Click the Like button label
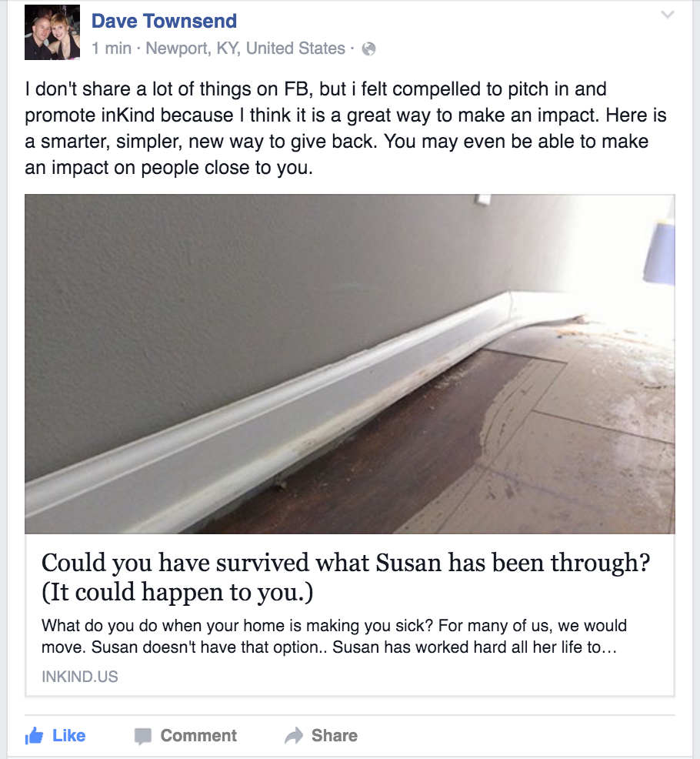This screenshot has height=759, width=700. tap(68, 736)
